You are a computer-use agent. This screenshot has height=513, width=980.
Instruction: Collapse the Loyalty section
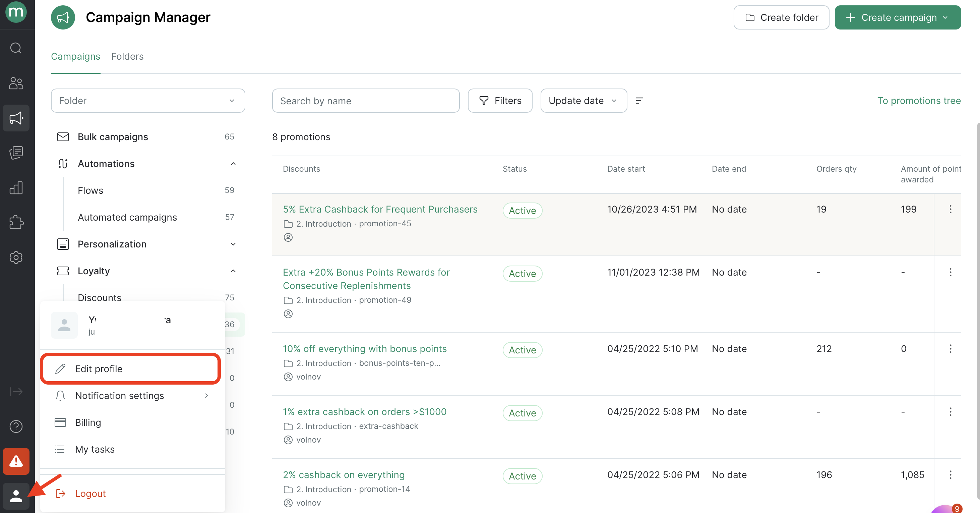pos(233,271)
